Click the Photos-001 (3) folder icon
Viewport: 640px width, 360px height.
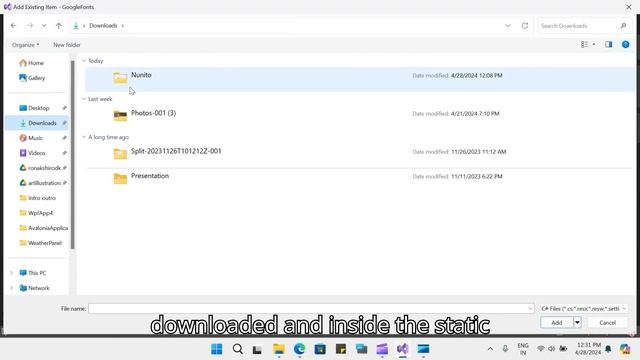click(x=120, y=116)
